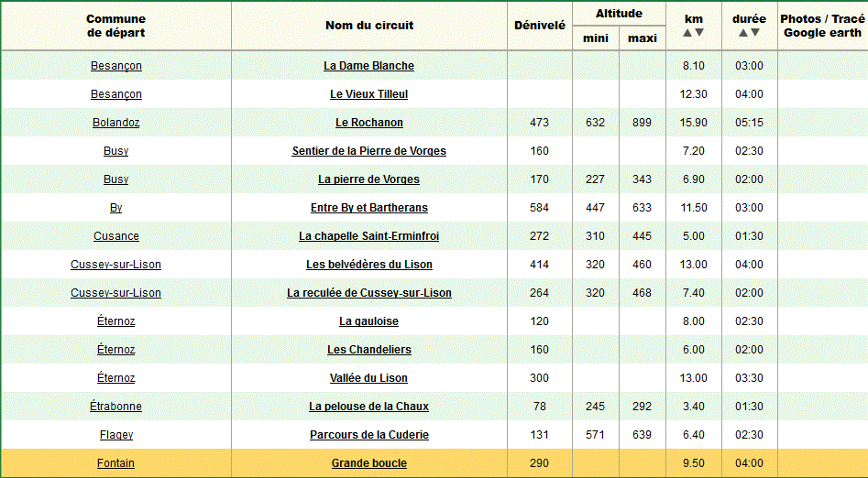Image resolution: width=868 pixels, height=478 pixels.
Task: Sort km column ascending with up arrow
Action: [x=687, y=33]
